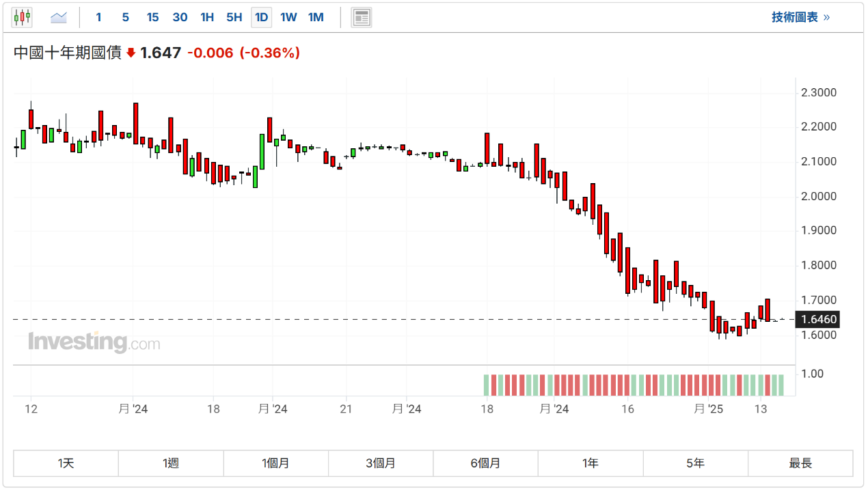
Task: Switch to the 1個月 range tab
Action: click(275, 463)
